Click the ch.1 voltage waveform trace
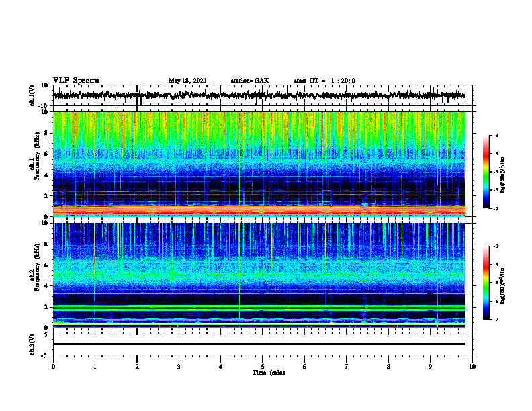The width and height of the screenshot is (532, 411). [x=259, y=95]
